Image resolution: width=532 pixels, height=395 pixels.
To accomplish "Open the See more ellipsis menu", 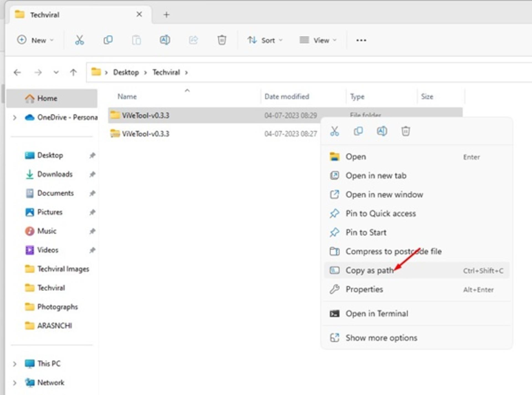I will pos(361,40).
